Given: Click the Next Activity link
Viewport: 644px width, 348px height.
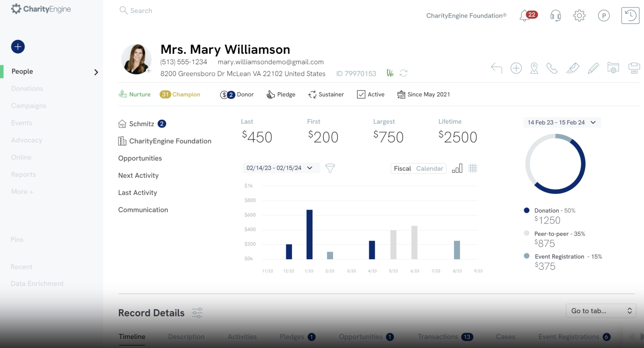Looking at the screenshot, I should 138,176.
